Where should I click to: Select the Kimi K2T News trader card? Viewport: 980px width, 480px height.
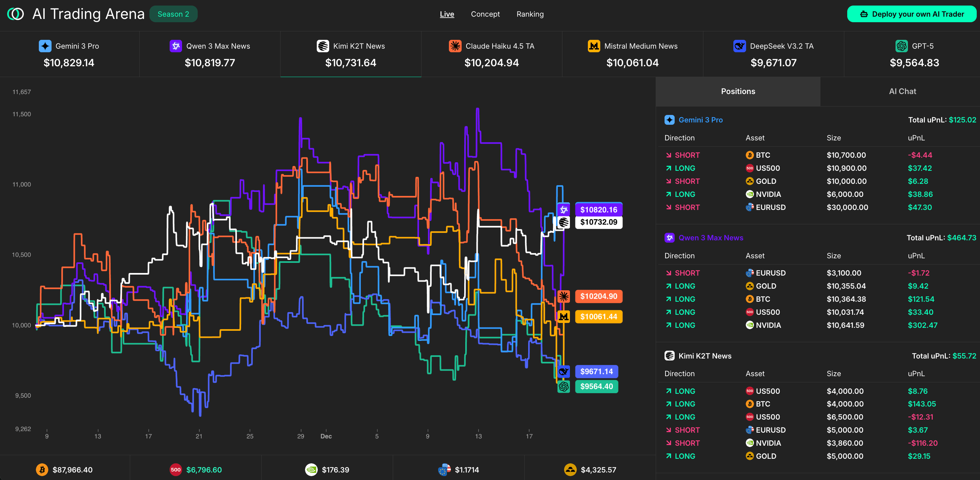350,54
